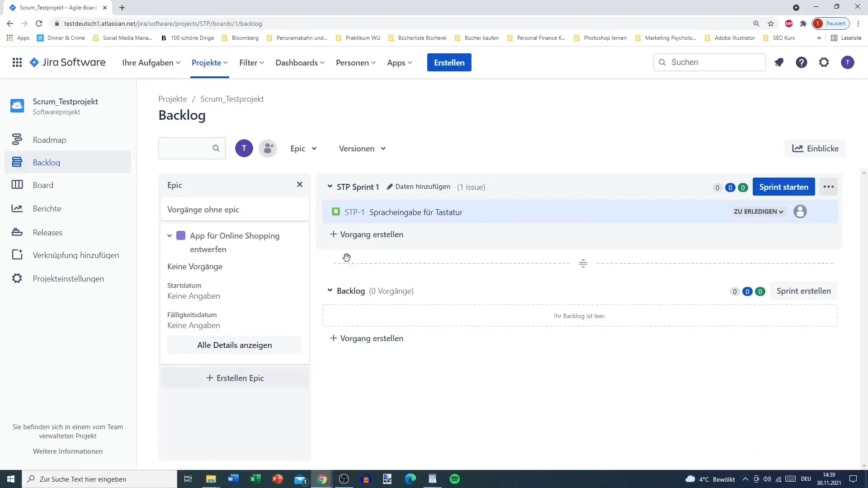868x488 pixels.
Task: Click the Releases icon in sidebar
Action: (x=17, y=232)
